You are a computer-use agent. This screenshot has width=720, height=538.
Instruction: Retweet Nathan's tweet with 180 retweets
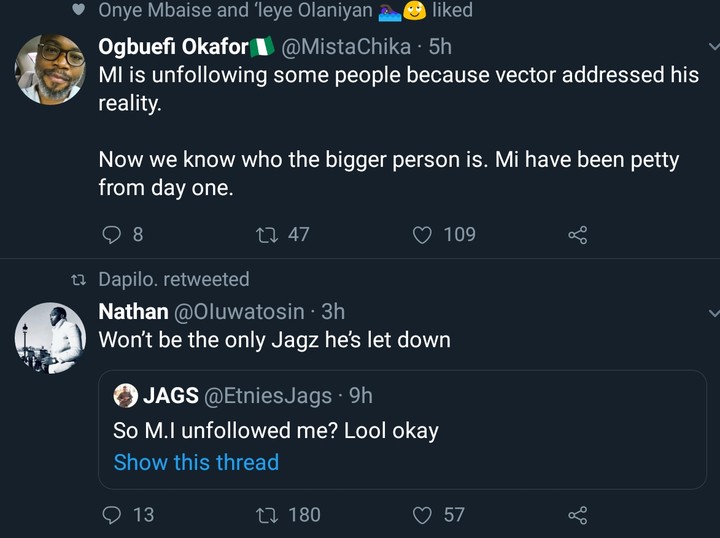[267, 515]
